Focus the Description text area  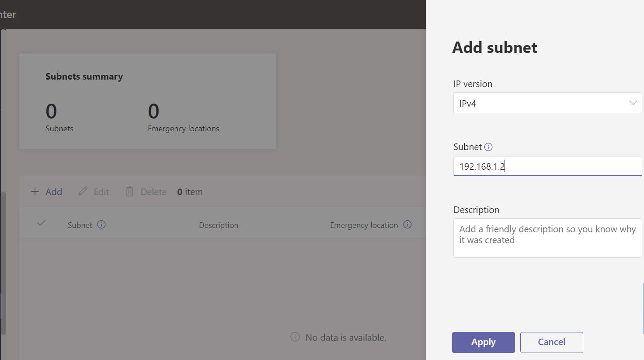tap(547, 238)
